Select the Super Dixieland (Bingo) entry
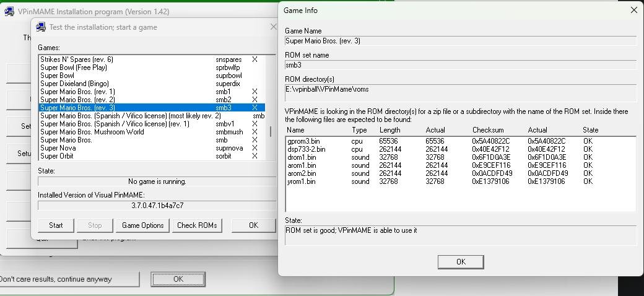The height and width of the screenshot is (296, 644). click(74, 84)
